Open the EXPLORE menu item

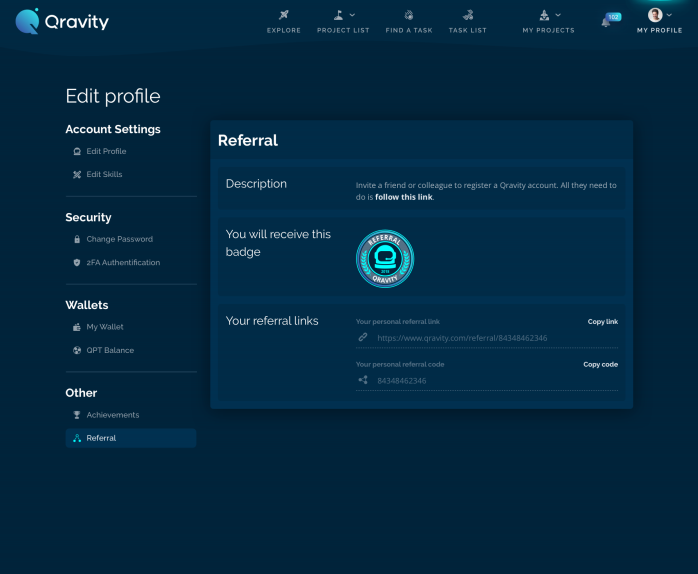[284, 30]
